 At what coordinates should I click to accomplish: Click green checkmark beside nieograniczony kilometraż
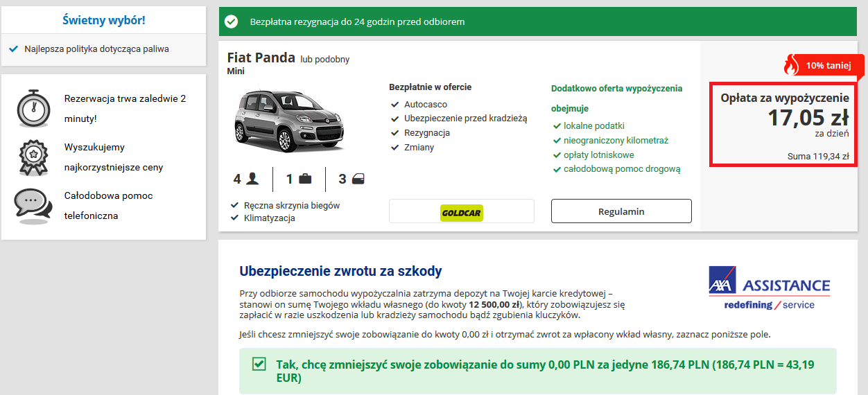[557, 141]
